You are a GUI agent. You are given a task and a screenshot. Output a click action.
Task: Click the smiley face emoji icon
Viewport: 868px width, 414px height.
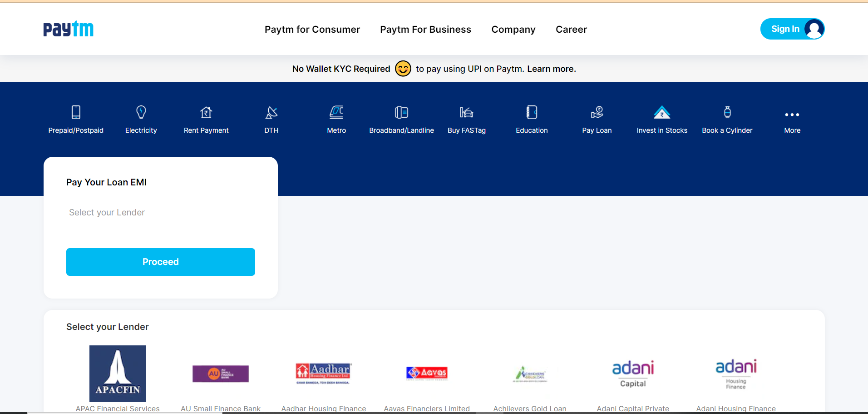(403, 69)
